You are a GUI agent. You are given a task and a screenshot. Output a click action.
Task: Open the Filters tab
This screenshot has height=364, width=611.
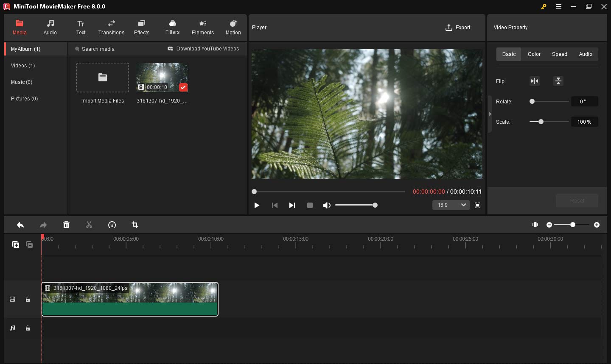pyautogui.click(x=172, y=27)
